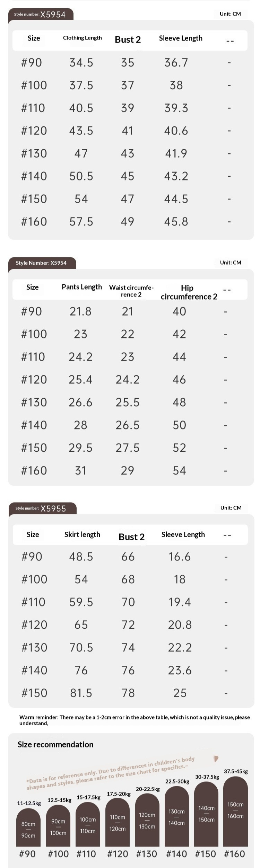This screenshot has height=868, width=260.
Task: Click the Size recommendation heading
Action: [55, 744]
